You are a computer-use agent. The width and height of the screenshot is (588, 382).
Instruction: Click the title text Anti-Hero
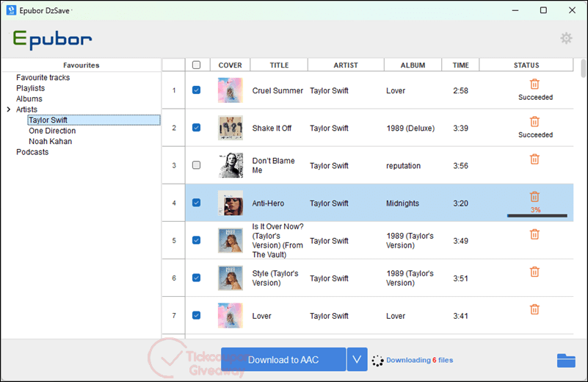point(268,203)
